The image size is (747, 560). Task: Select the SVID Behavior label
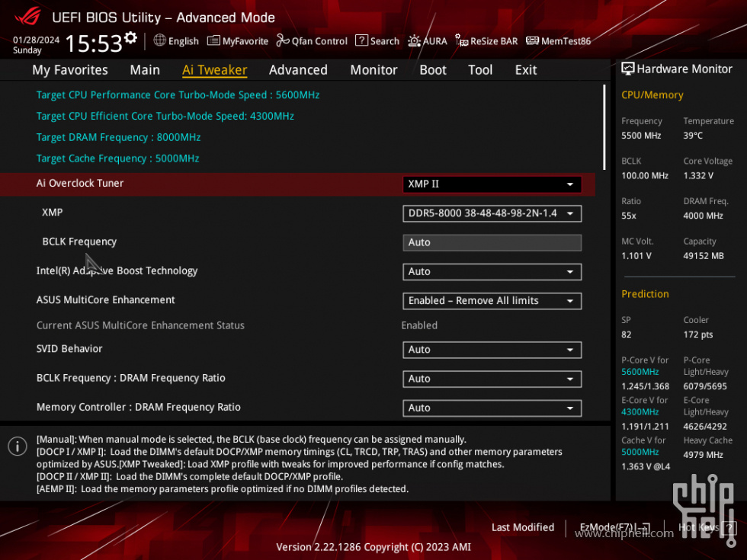click(69, 349)
